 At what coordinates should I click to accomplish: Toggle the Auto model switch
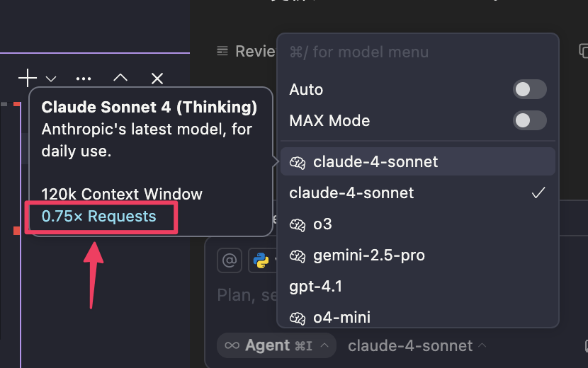529,89
